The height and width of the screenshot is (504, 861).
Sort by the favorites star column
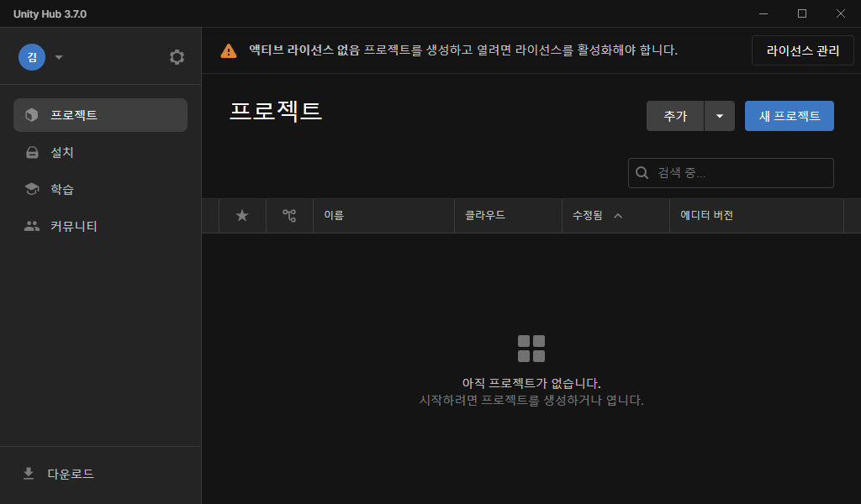click(242, 216)
